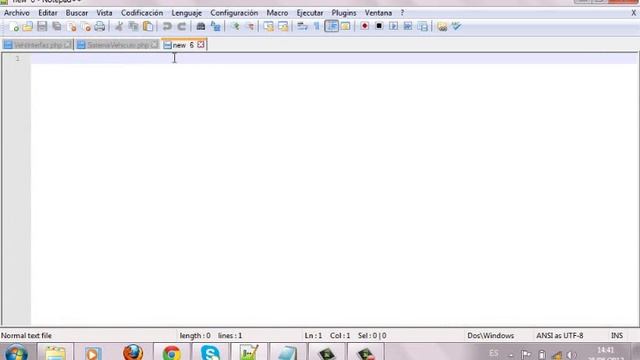This screenshot has height=360, width=640.
Task: Click the ANSI as UTF-8 encoding status entry
Action: click(x=560, y=336)
